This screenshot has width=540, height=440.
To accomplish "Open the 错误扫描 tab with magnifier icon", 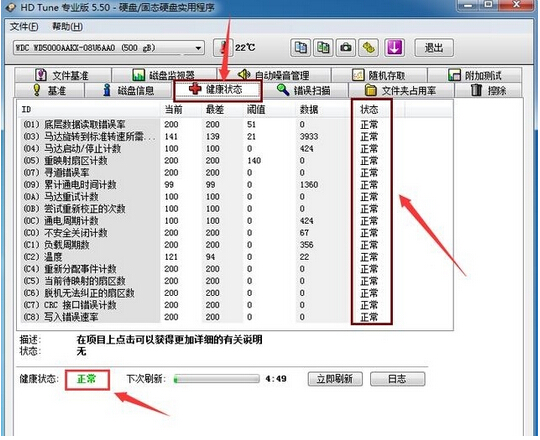I will pos(304,90).
